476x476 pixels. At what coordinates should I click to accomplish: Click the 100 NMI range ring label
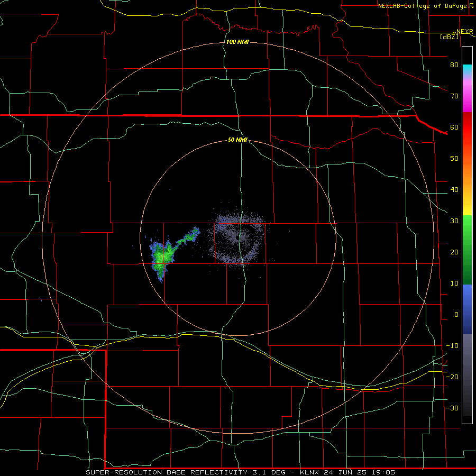click(x=237, y=42)
